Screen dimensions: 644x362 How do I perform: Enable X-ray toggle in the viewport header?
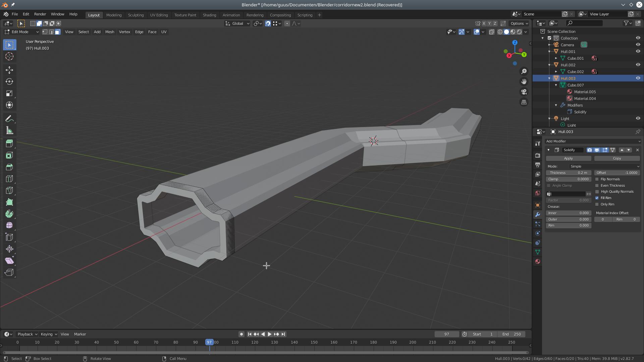pos(491,32)
